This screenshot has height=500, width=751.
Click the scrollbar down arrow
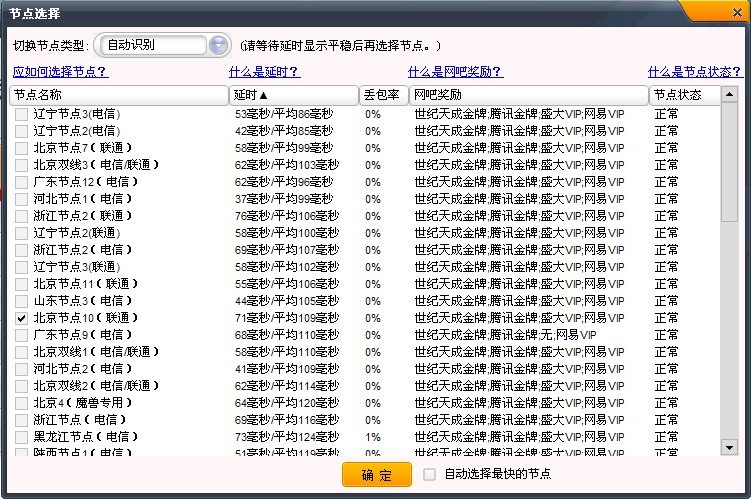tap(729, 448)
